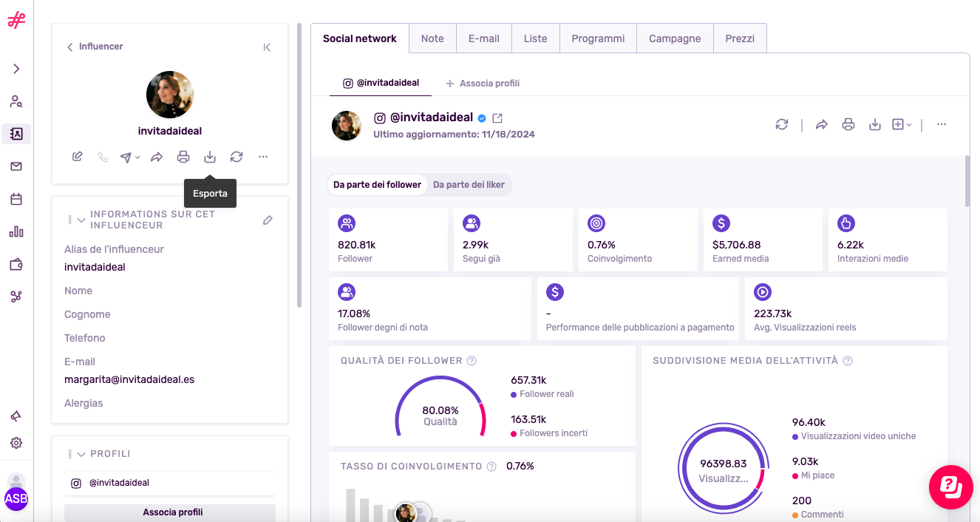Open the influencer search sidebar icon
The width and height of the screenshot is (980, 522).
click(16, 101)
